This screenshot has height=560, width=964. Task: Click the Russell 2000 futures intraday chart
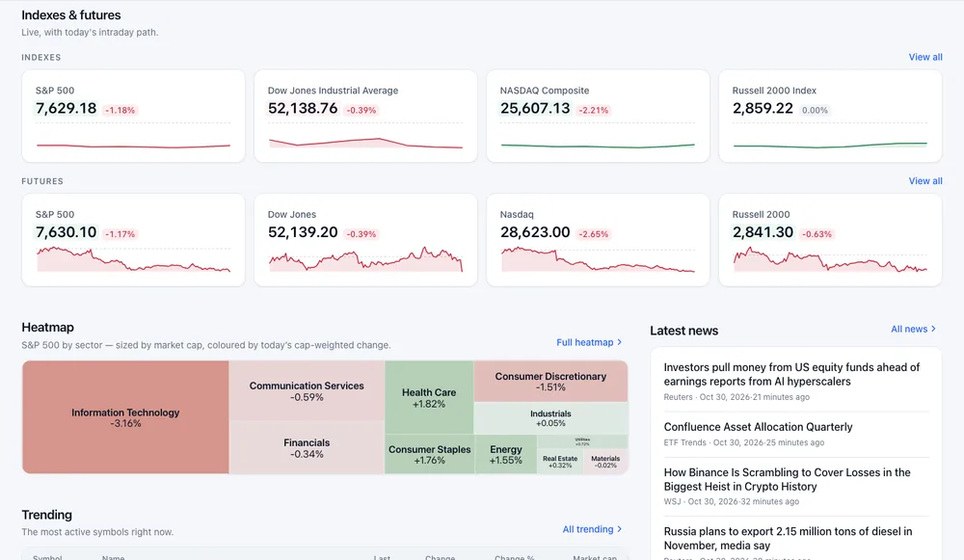pyautogui.click(x=830, y=258)
